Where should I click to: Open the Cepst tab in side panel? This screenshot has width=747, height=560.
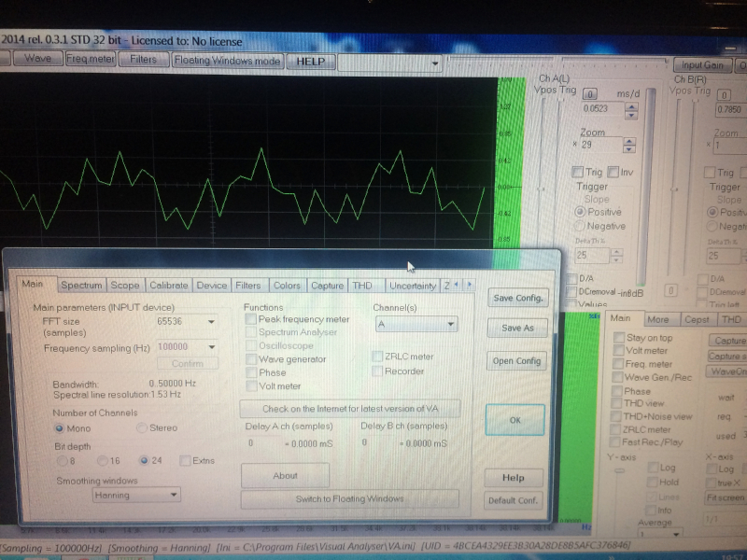tap(697, 319)
